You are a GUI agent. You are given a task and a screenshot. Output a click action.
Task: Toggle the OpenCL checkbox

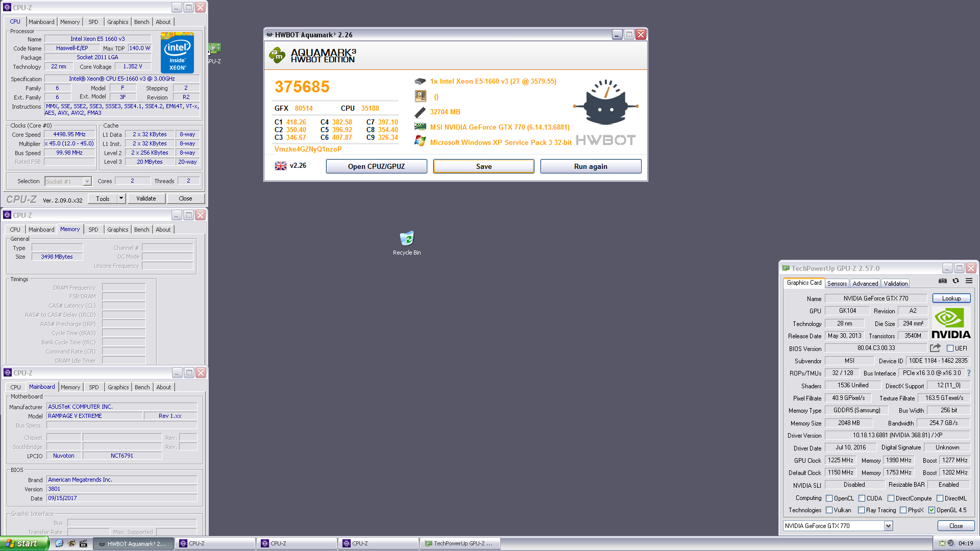[829, 498]
